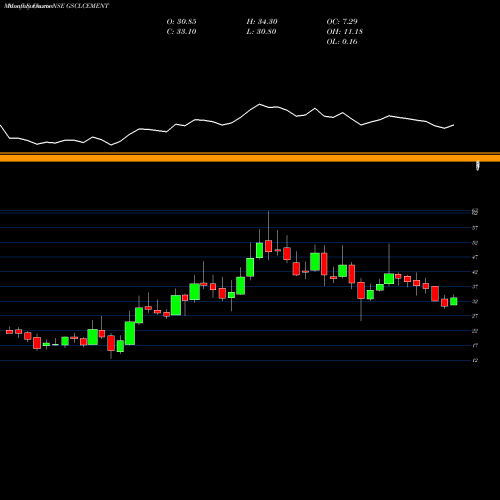Click the 'NSE GSCLCEMENT' chart title
500x500 pixels.
pos(80,6)
